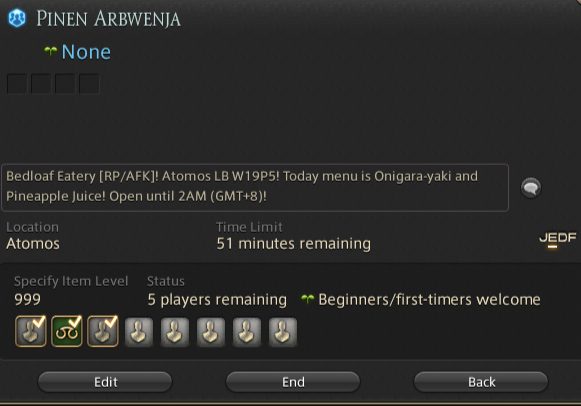Click the last empty square under None
Screen dimensions: 581x406
[89, 84]
